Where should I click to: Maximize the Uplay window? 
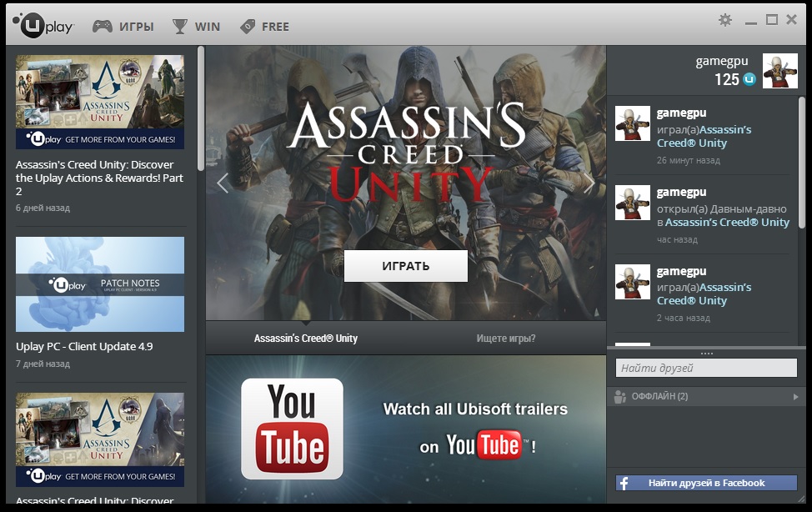772,20
